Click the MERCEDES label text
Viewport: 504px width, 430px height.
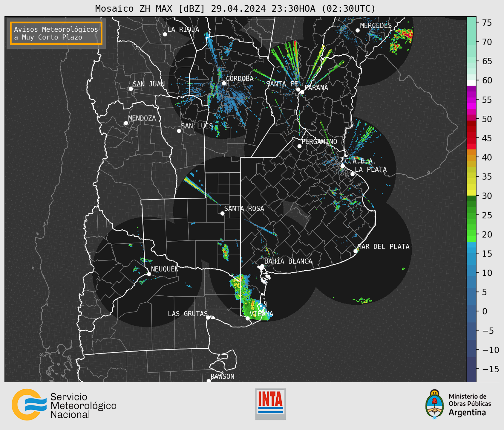(x=376, y=26)
